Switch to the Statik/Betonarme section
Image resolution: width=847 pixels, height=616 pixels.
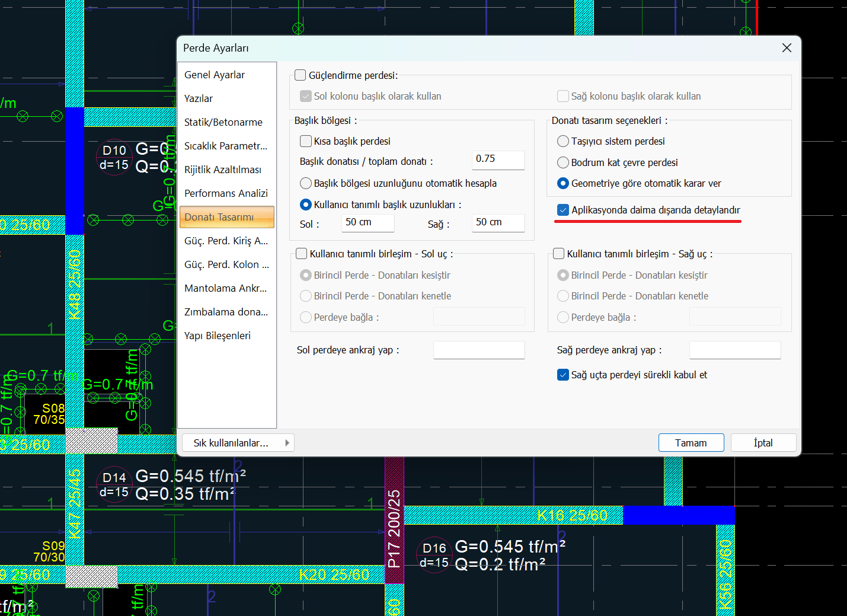(x=223, y=122)
